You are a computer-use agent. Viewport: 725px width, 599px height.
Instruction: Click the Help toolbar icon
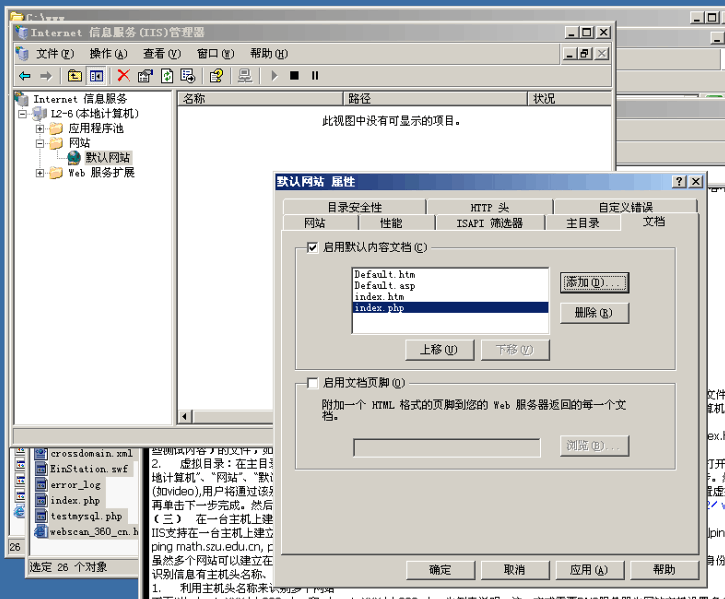point(215,75)
